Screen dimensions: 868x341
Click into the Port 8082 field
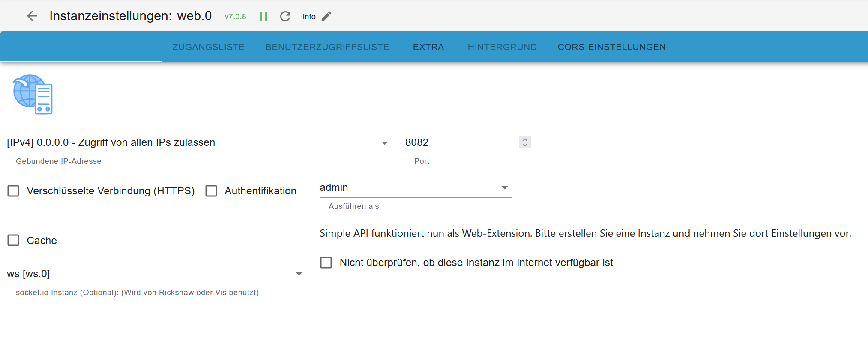click(x=461, y=142)
